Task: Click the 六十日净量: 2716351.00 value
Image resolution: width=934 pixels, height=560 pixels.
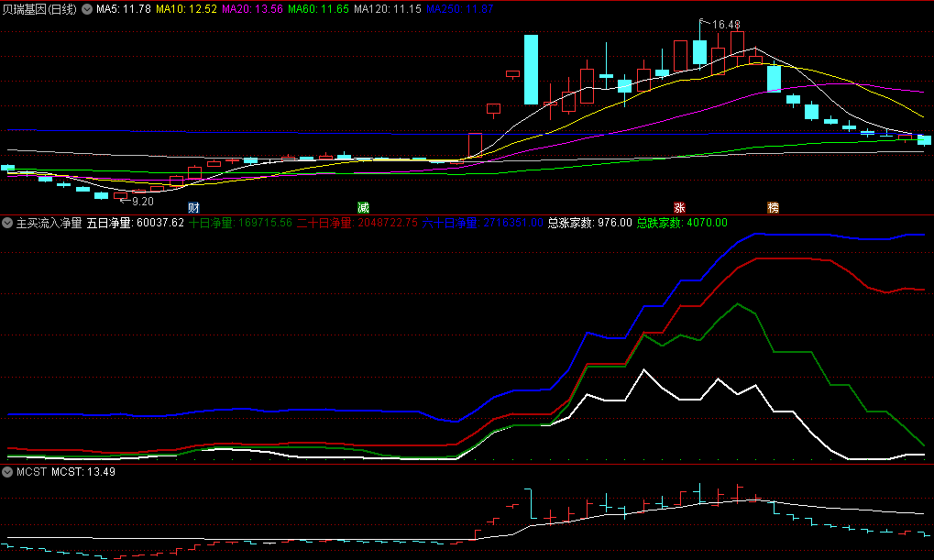Action: click(x=483, y=223)
